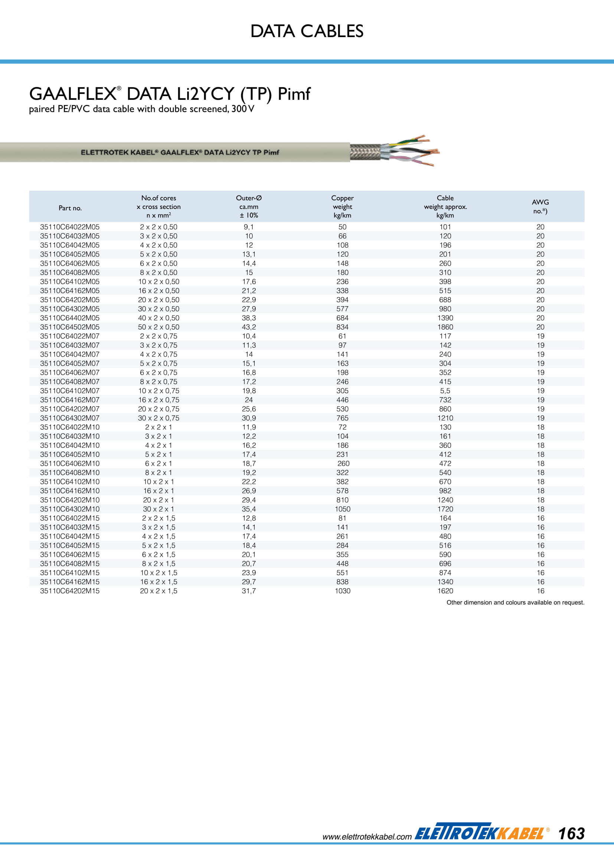Click copper weight value '1030'

[343, 591]
